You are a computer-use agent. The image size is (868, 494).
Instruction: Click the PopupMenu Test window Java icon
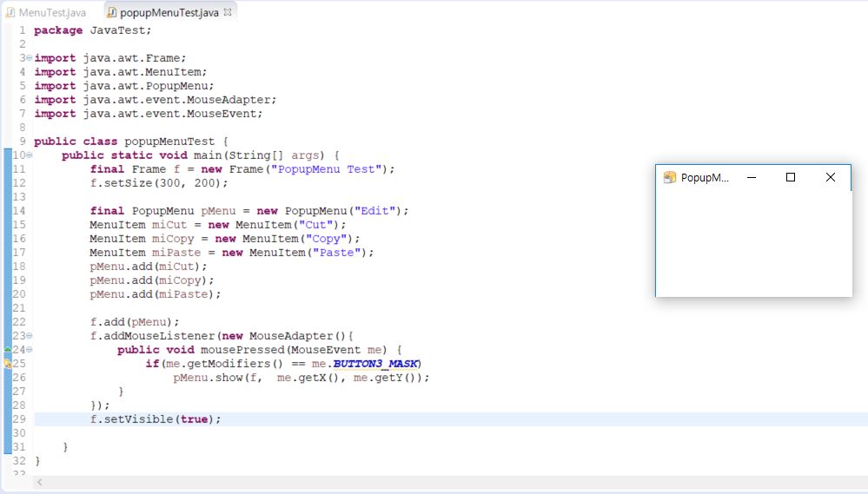[x=670, y=177]
